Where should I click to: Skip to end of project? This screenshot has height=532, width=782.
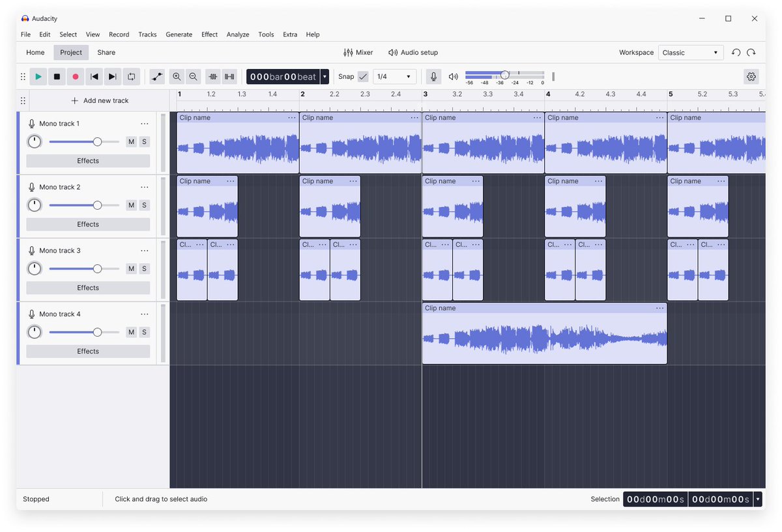112,77
